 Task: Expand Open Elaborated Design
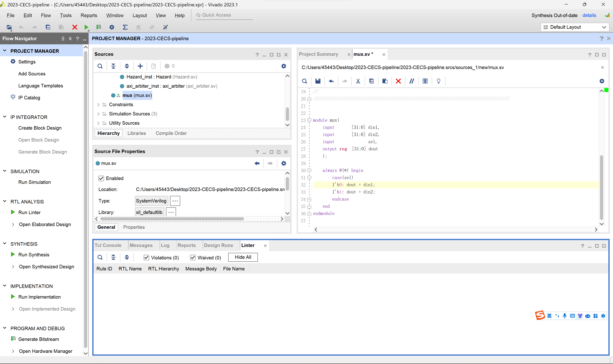13,224
